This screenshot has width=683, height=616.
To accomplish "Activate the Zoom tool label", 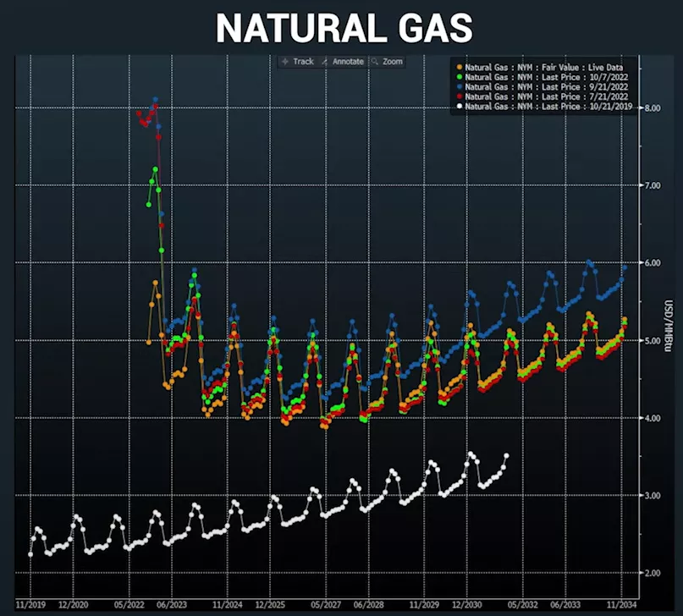I will [393, 62].
